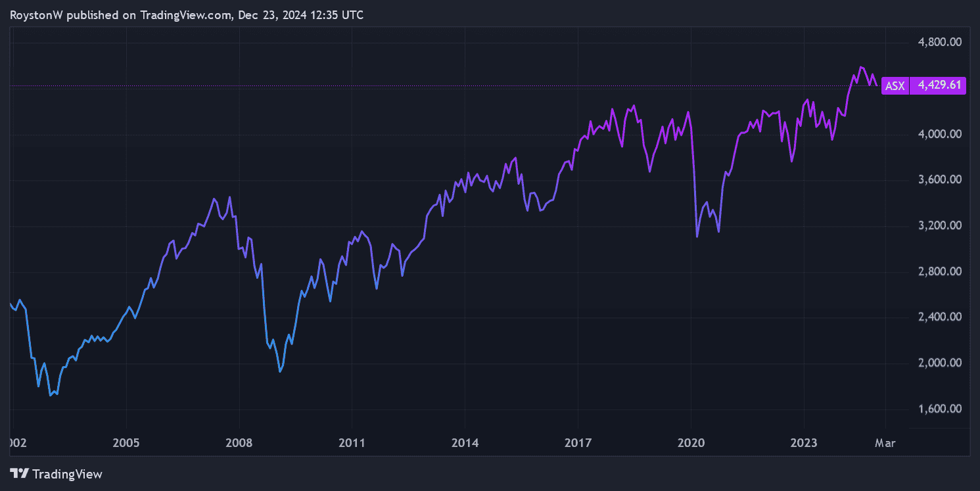This screenshot has width=980, height=491.
Task: Click the RoystonW author name in header
Action: pyautogui.click(x=37, y=15)
